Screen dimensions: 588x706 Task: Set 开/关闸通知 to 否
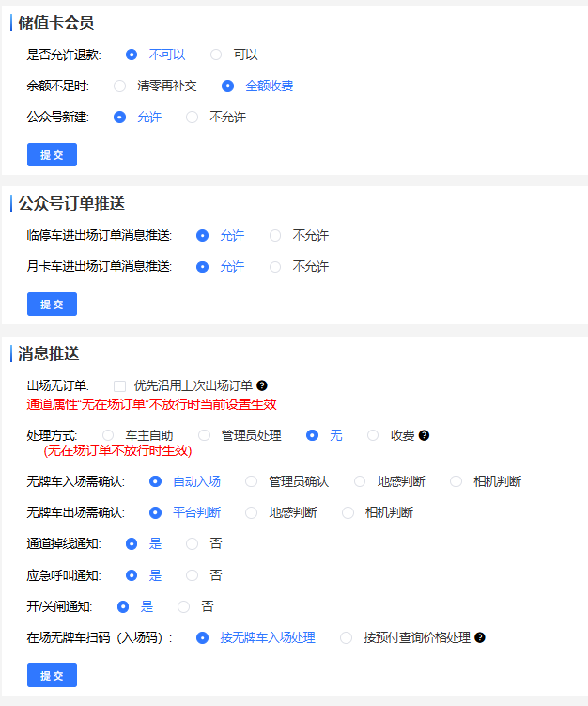183,607
